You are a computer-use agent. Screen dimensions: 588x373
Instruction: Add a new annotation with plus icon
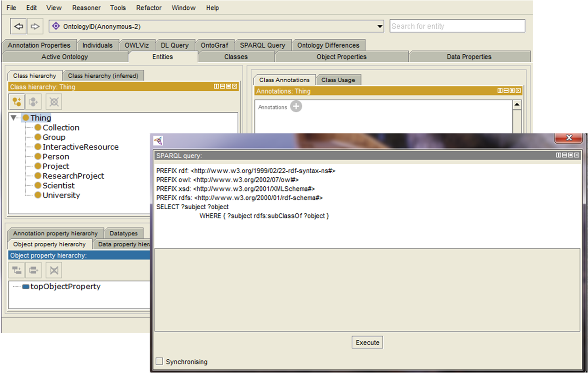pos(296,107)
